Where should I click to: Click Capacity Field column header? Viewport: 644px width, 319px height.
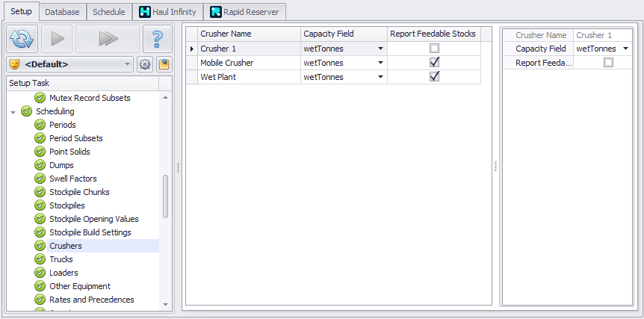click(x=344, y=34)
